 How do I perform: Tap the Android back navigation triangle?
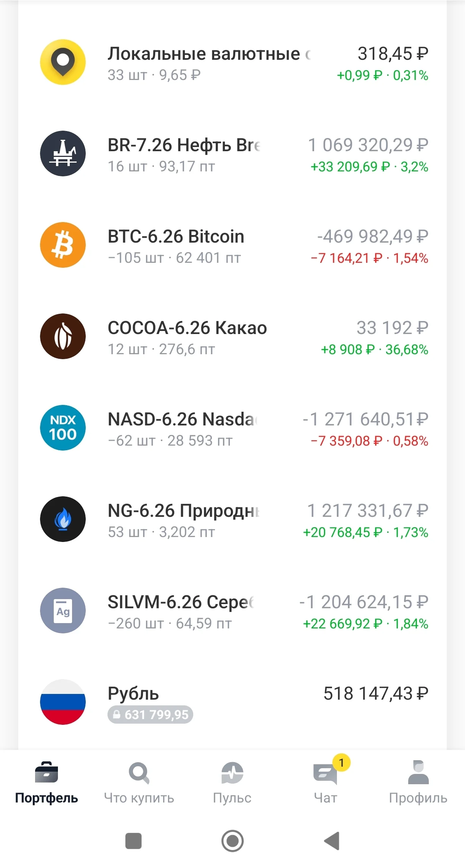click(332, 841)
